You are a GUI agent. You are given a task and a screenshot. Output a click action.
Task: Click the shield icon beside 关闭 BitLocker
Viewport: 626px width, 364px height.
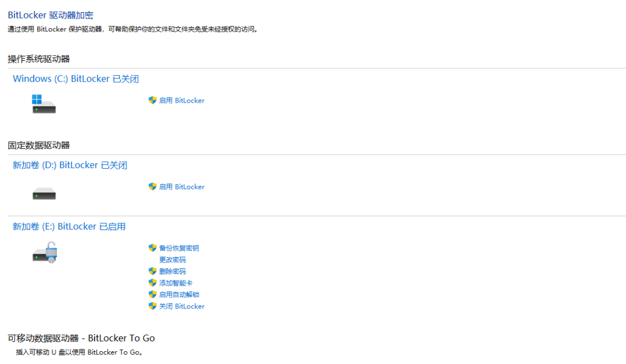(x=152, y=306)
